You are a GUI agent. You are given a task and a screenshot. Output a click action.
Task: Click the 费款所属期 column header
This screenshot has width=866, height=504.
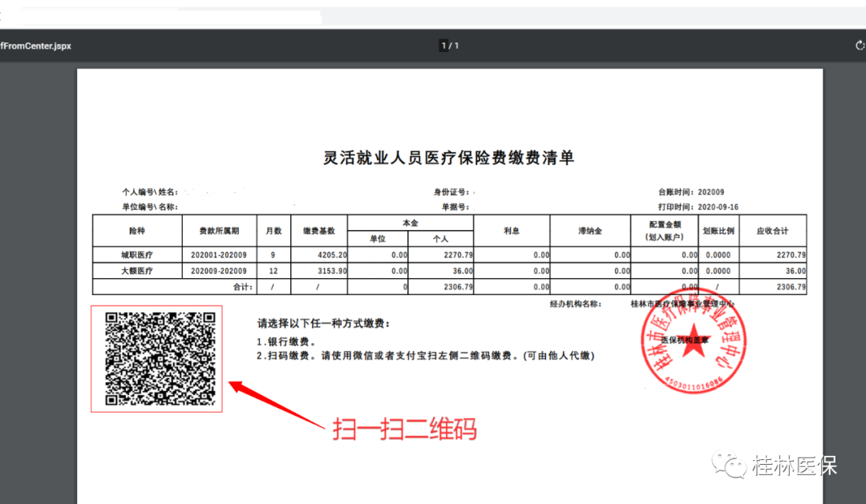219,231
